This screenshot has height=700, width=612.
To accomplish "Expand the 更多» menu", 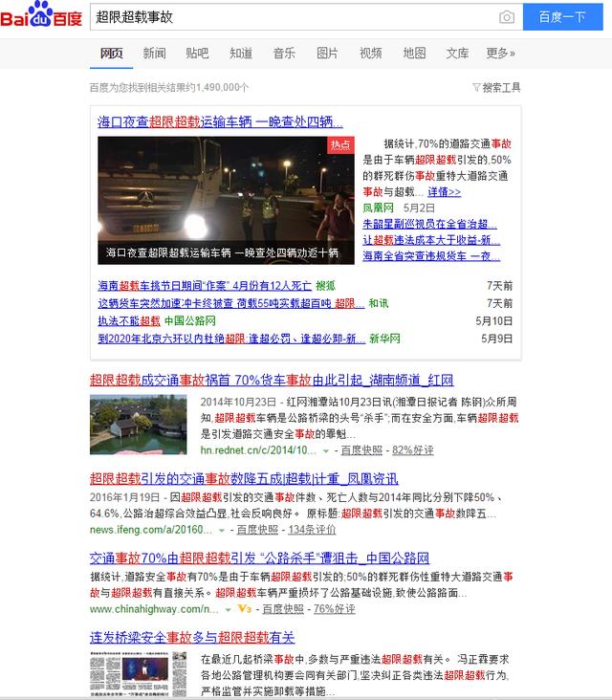I will click(500, 54).
